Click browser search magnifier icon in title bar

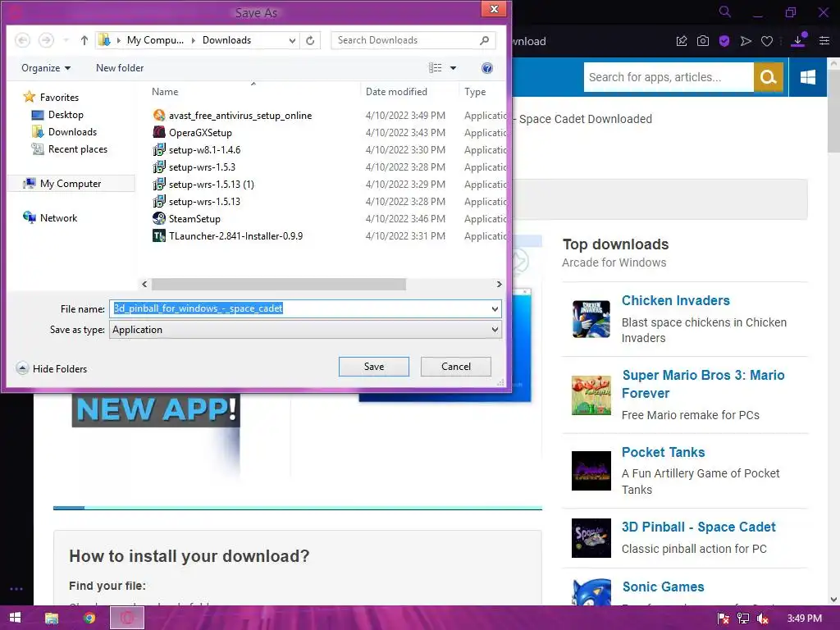[724, 11]
